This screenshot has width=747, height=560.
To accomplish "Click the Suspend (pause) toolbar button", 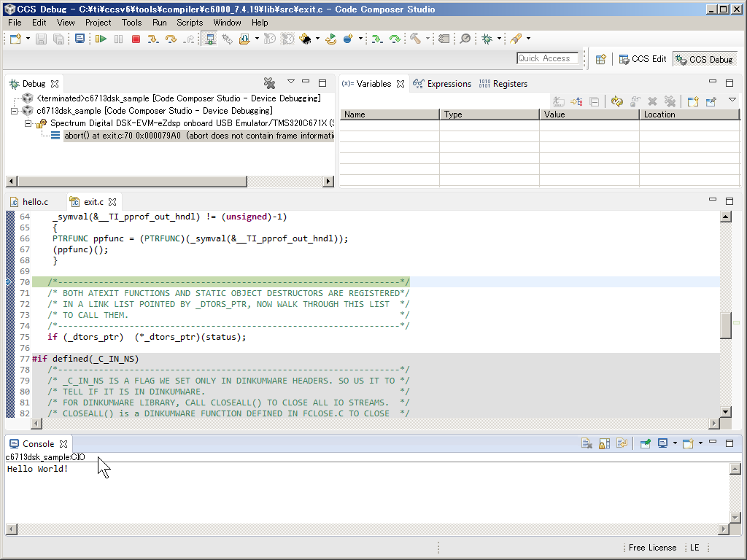I will 119,39.
